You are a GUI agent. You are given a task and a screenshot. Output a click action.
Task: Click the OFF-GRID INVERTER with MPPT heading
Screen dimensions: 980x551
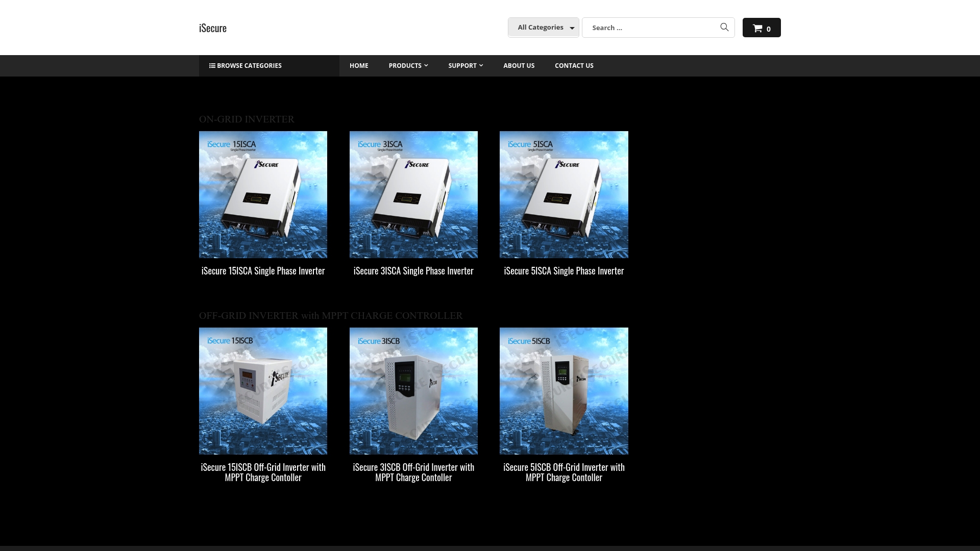(x=331, y=316)
